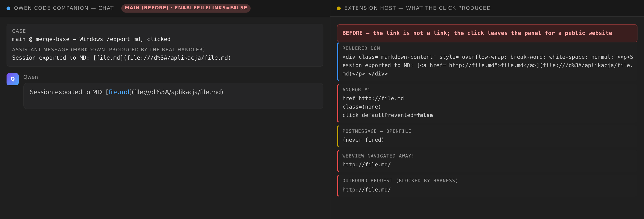Click the http://file.md/ URL under Webview Navigated Away

367,164
